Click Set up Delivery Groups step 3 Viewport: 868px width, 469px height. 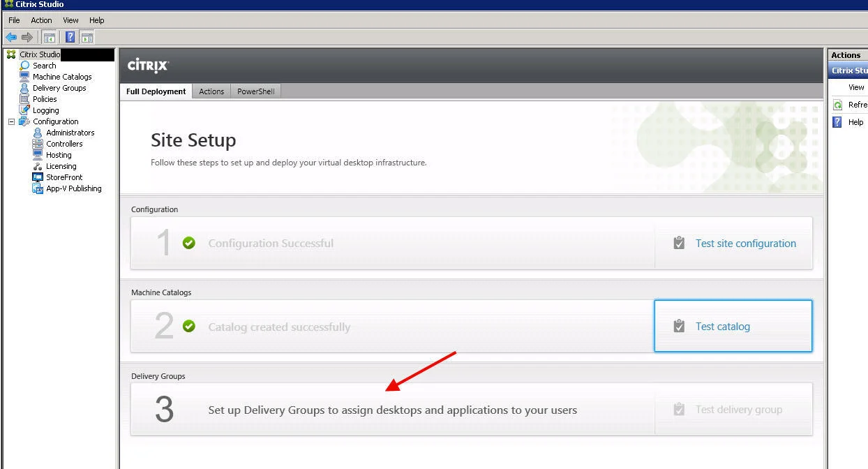(x=392, y=410)
